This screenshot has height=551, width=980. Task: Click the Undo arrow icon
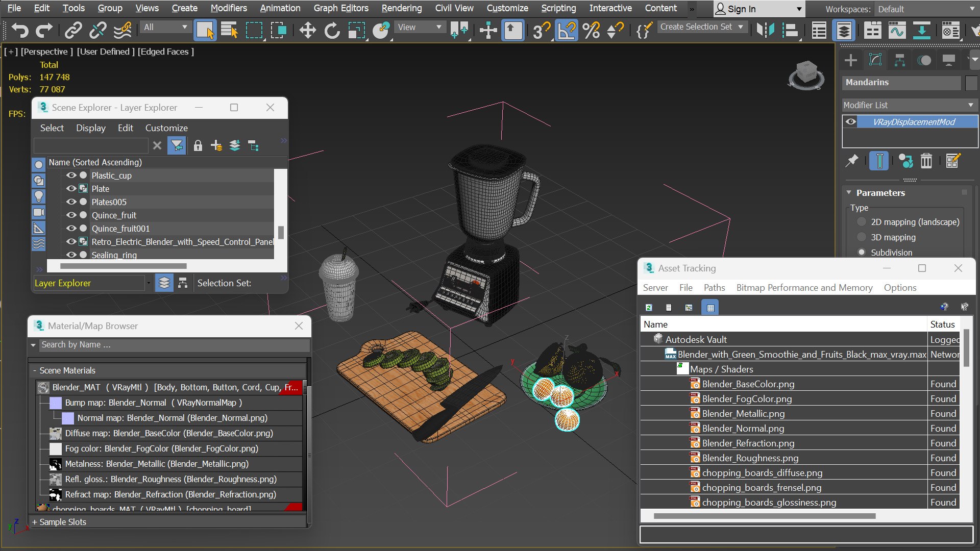tap(19, 31)
